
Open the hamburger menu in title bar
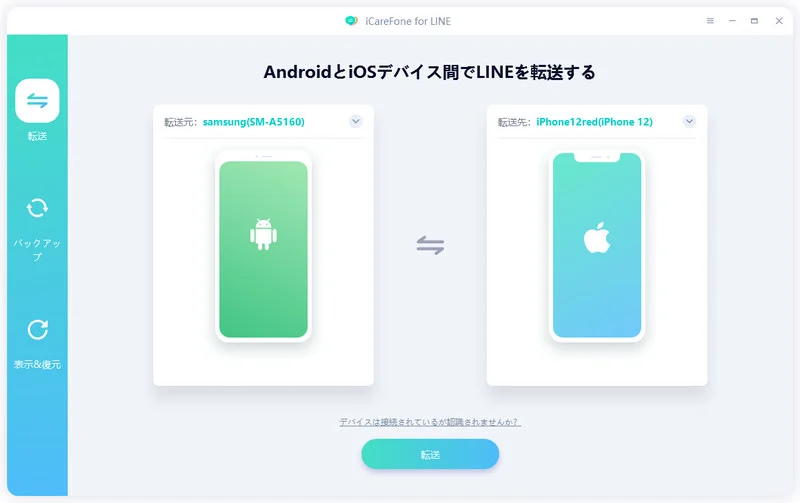[x=710, y=21]
